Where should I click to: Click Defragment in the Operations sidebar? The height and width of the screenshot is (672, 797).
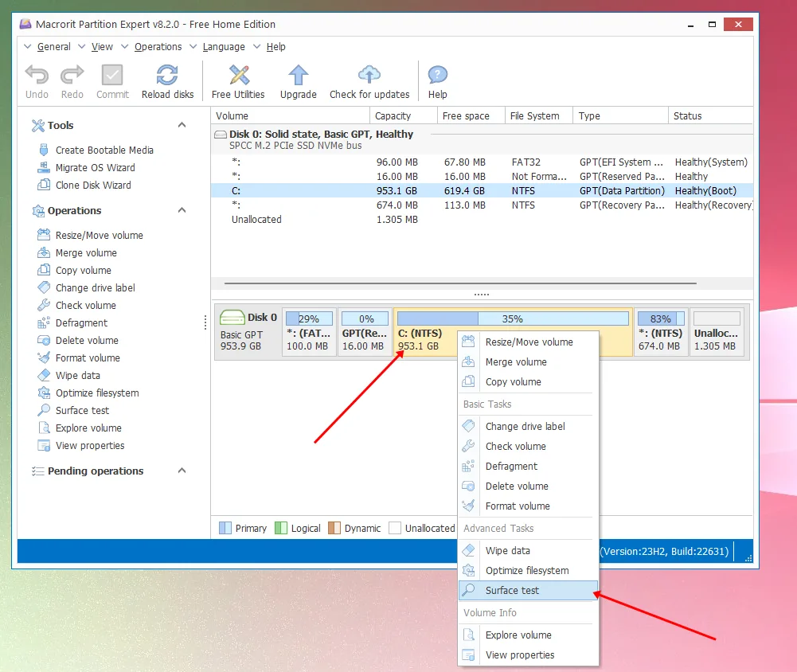tap(81, 322)
